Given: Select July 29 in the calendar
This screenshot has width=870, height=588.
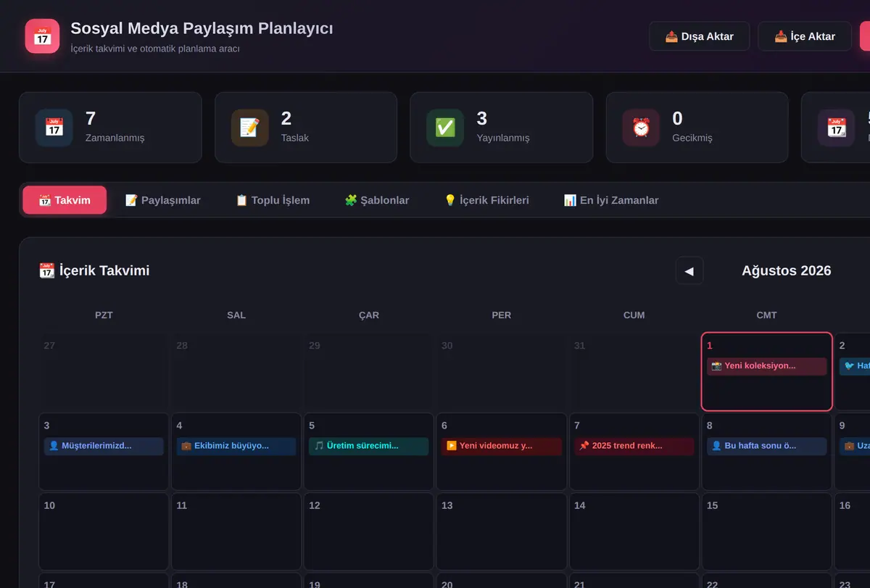Looking at the screenshot, I should pos(369,372).
